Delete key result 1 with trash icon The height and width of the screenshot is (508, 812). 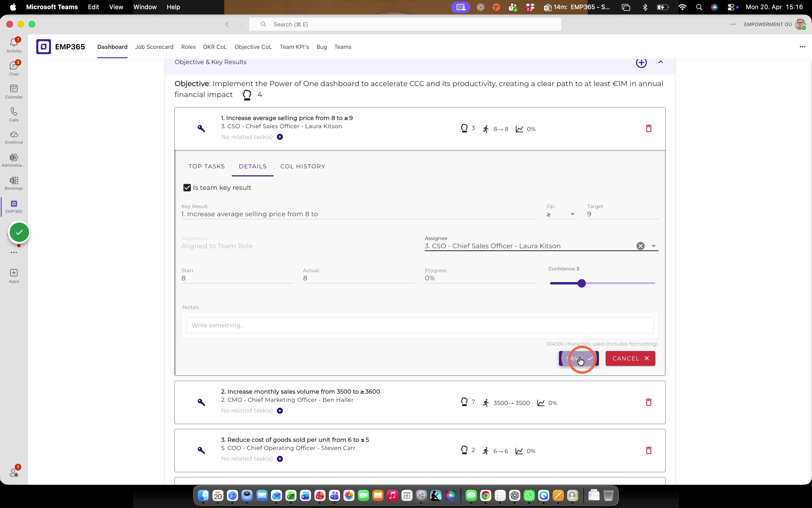point(649,128)
